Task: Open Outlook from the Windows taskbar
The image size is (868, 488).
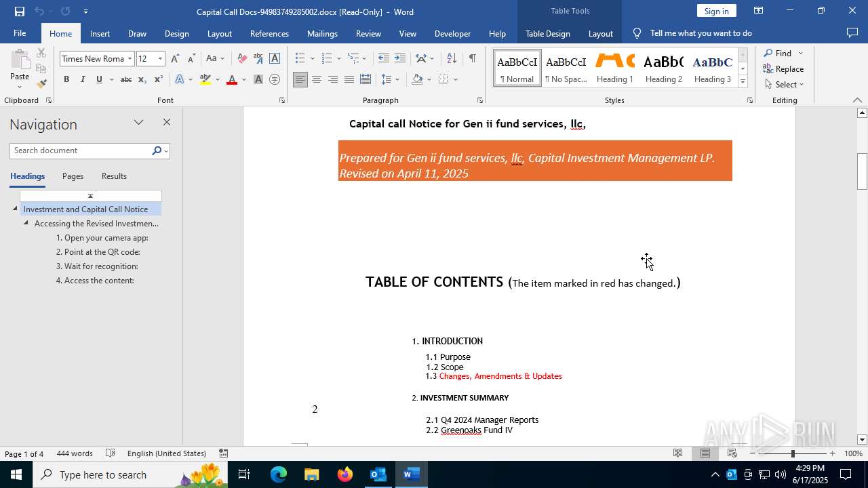Action: click(x=378, y=474)
